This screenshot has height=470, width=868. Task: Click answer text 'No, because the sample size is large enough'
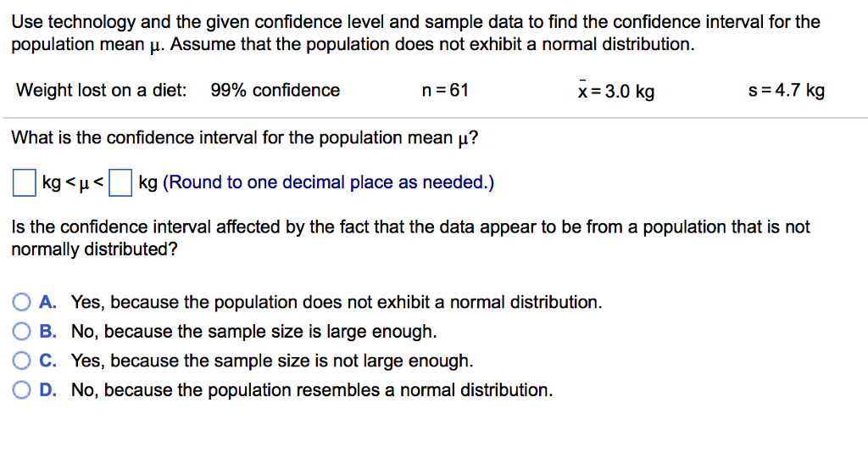pyautogui.click(x=253, y=332)
